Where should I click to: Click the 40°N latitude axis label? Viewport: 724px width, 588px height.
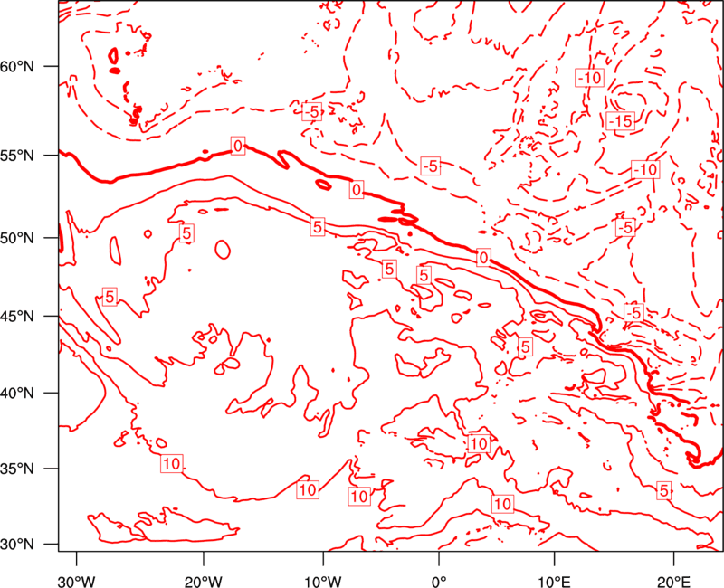[17, 393]
